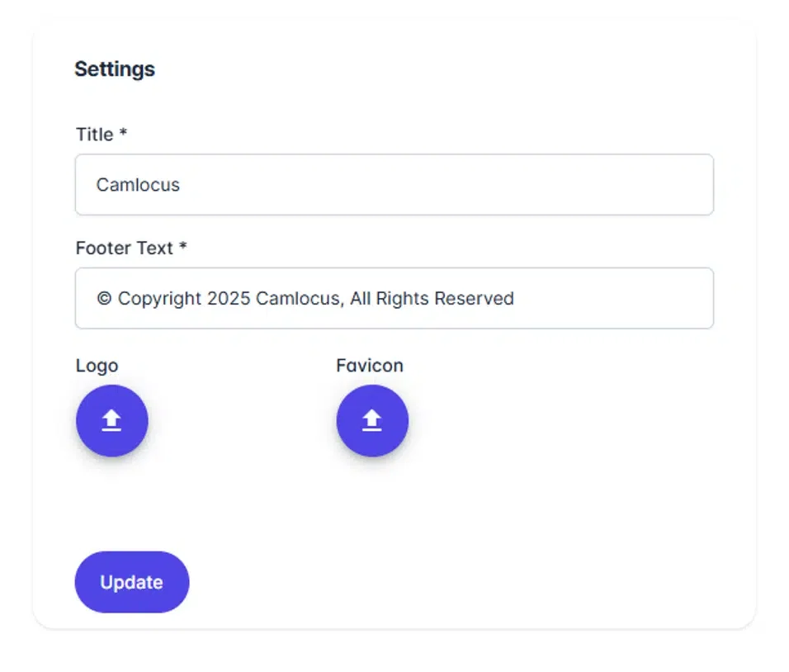Click empty right side of Title field
Viewport: 789px width, 672px height.
click(x=578, y=185)
